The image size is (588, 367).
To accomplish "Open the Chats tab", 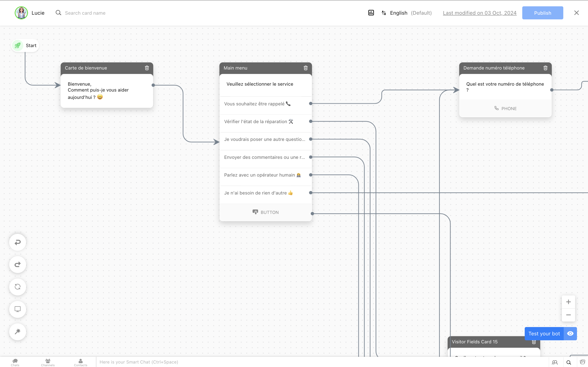I will pyautogui.click(x=15, y=362).
